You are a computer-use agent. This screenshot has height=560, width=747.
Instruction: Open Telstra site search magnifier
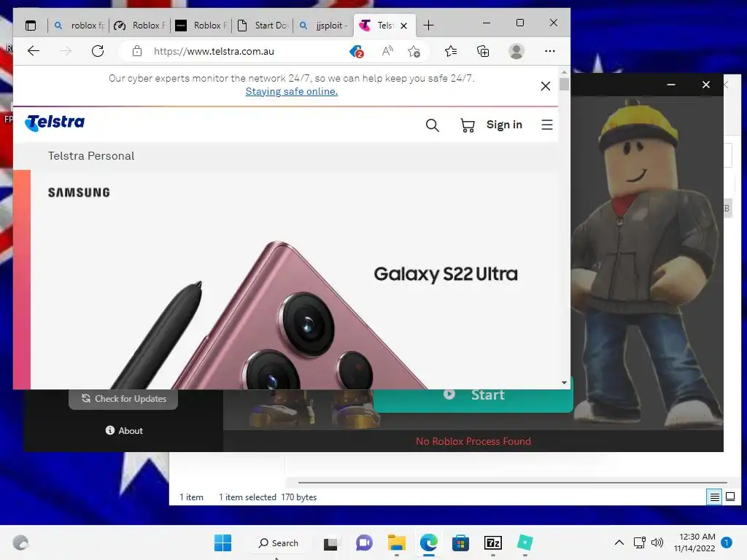[432, 125]
